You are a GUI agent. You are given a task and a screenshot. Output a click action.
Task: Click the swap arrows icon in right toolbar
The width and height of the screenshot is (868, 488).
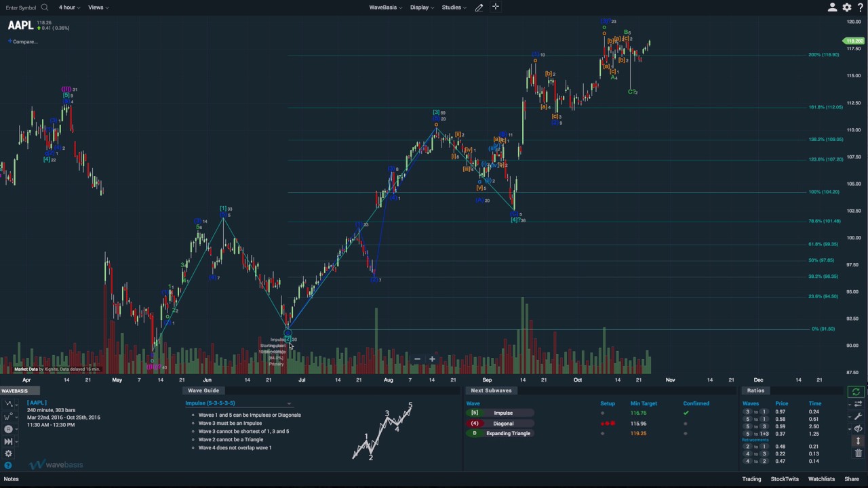point(858,404)
